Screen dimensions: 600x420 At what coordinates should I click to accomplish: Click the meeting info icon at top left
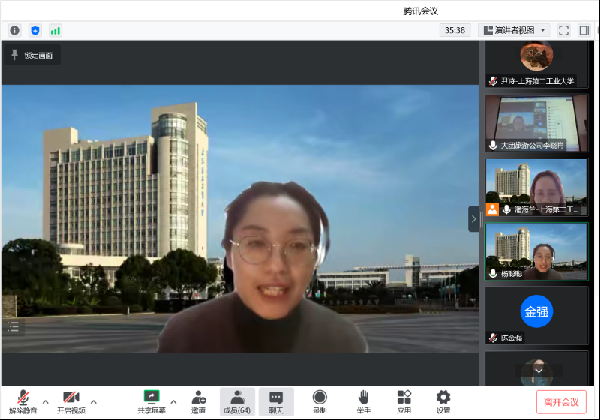click(x=15, y=30)
